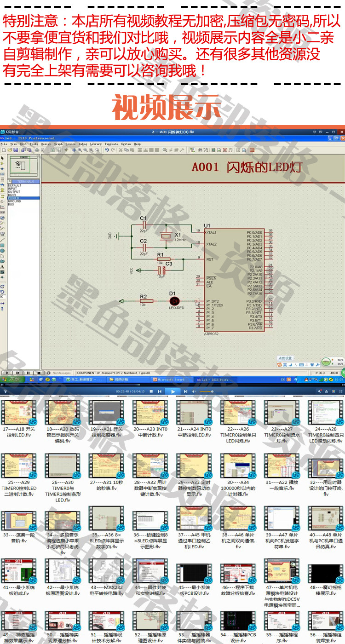
Task: Choose the 2D circle graphics tool
Action: tap(2, 251)
